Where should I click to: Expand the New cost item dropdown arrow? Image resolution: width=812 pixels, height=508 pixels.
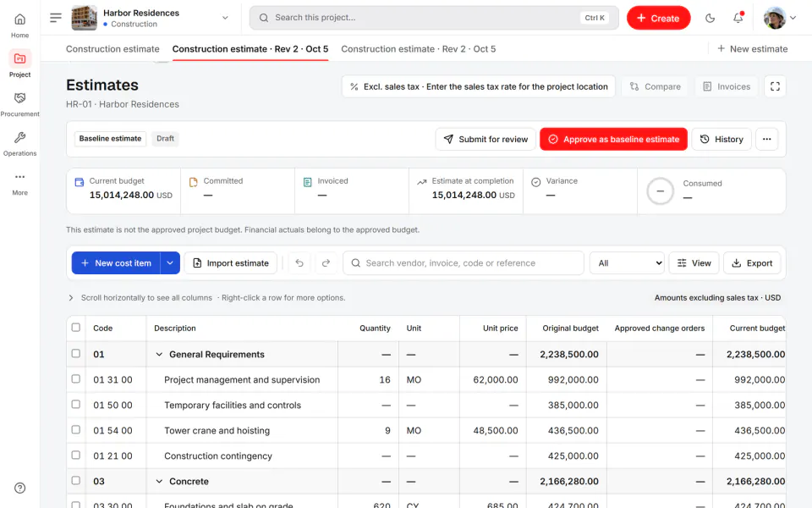point(170,262)
